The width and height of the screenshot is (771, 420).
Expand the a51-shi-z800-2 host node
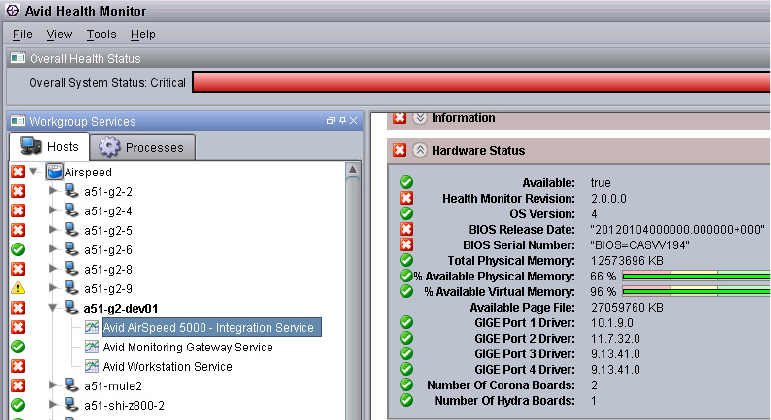(53, 405)
